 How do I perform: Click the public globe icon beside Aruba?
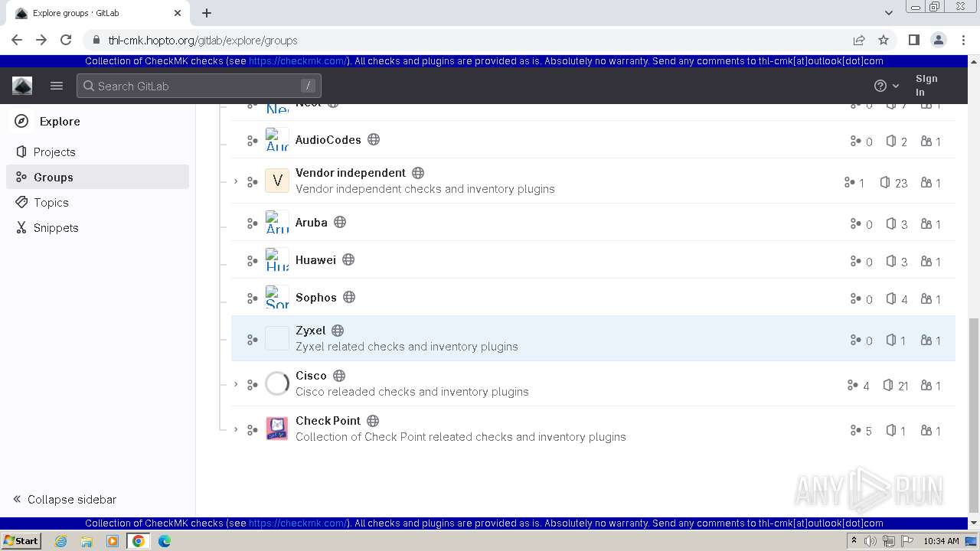coord(340,222)
